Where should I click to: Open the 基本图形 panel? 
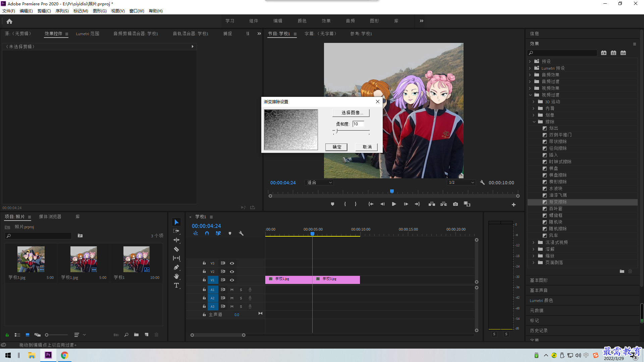click(x=539, y=280)
